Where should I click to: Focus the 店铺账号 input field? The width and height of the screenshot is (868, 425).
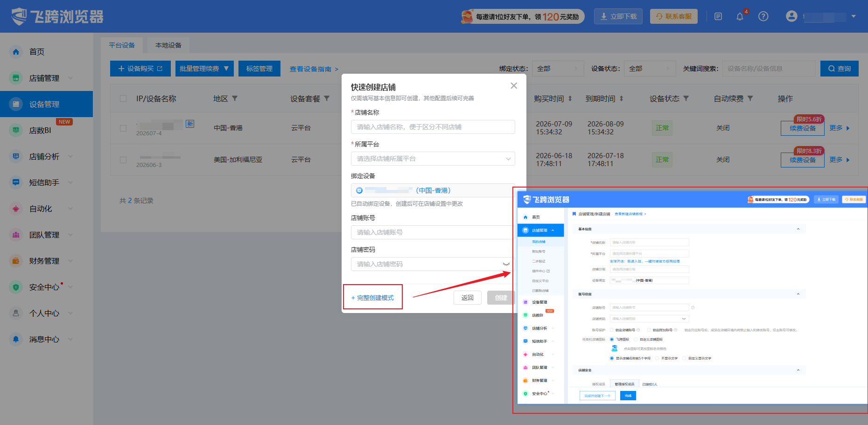pos(433,232)
